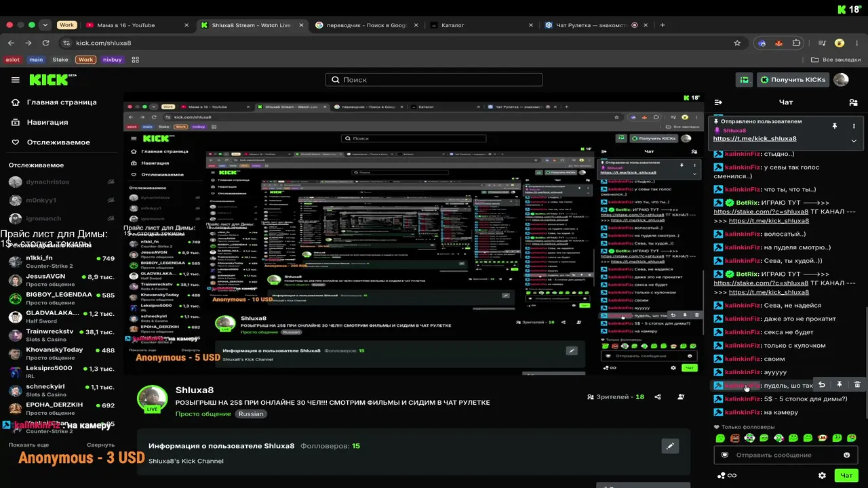Open the offline dynachristos followed channel

point(62,182)
